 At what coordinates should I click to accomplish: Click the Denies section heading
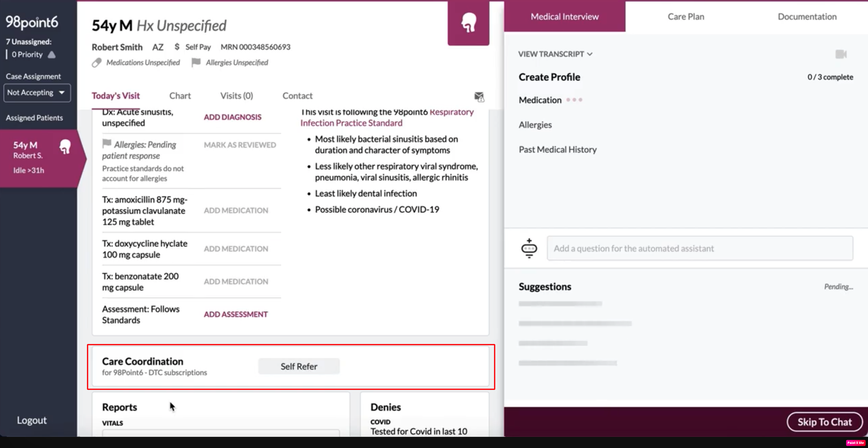pos(386,407)
